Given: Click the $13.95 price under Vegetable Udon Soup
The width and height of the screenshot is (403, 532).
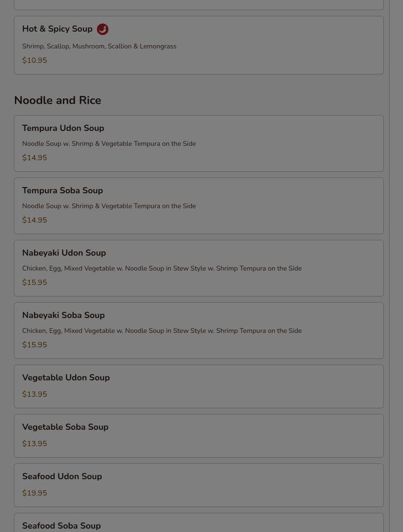Looking at the screenshot, I should [35, 394].
